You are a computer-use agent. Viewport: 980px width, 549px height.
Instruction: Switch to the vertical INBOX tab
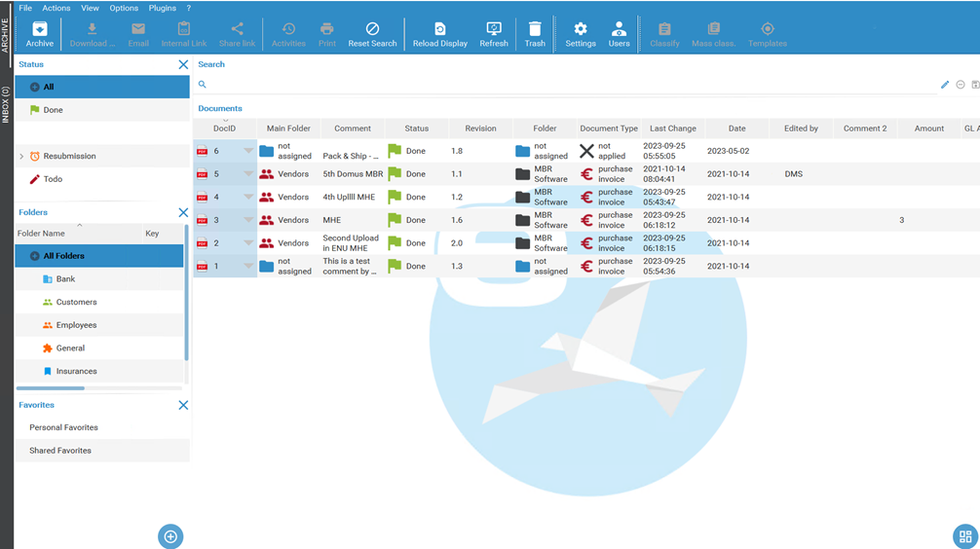click(x=6, y=105)
